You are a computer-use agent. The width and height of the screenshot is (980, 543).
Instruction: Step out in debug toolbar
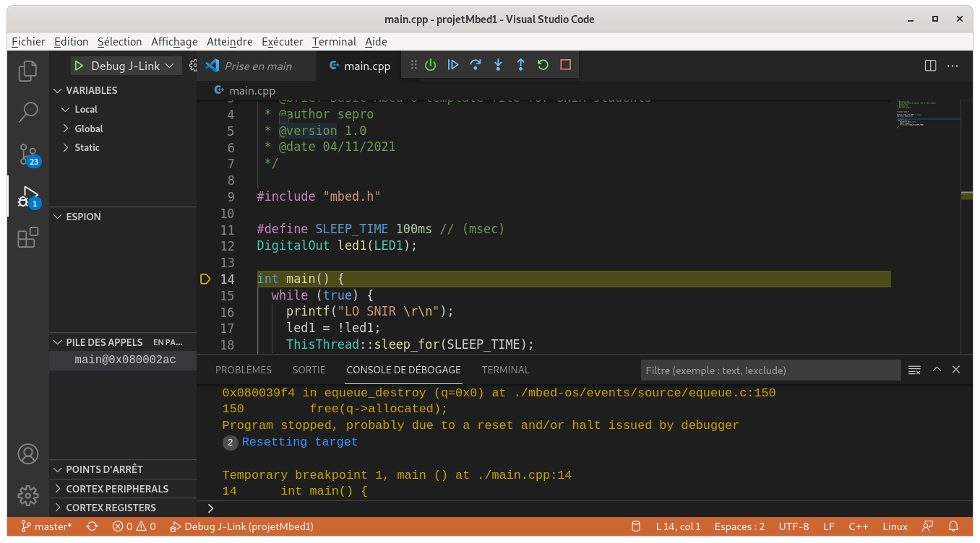pyautogui.click(x=520, y=65)
